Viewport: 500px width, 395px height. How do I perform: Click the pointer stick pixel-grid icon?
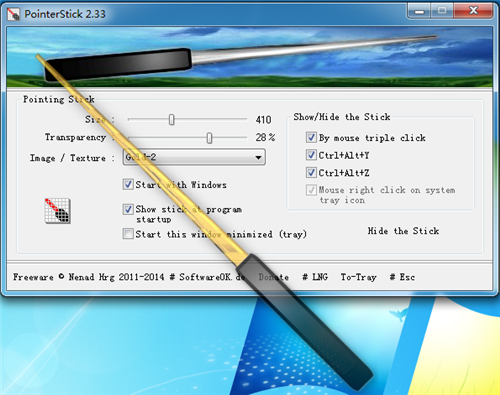57,211
